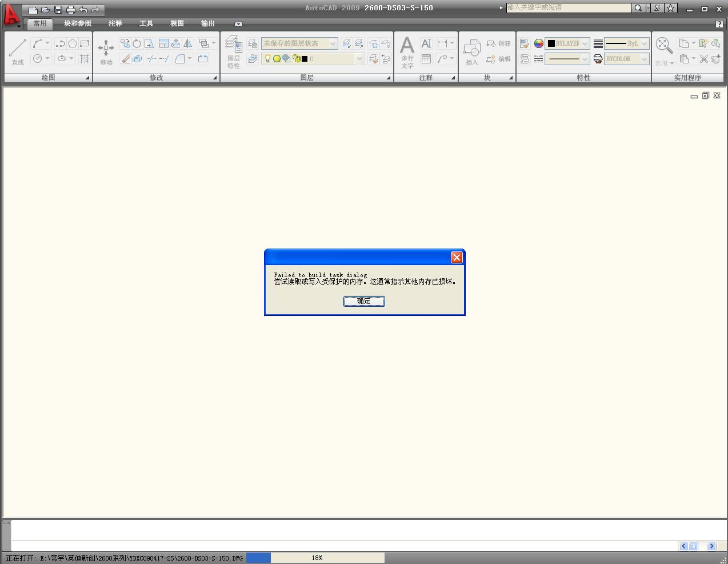Click 创建 block button
Screen dimensions: 728x564
pos(498,43)
